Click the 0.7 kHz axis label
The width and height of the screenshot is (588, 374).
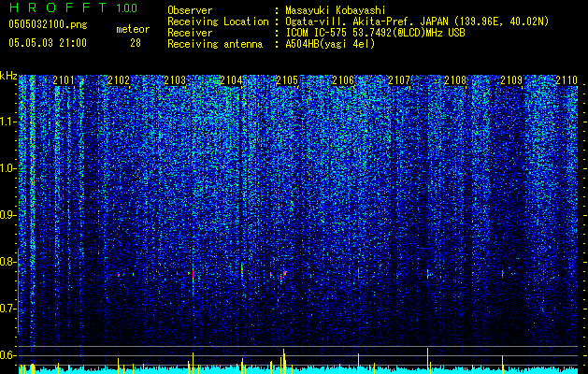click(8, 309)
